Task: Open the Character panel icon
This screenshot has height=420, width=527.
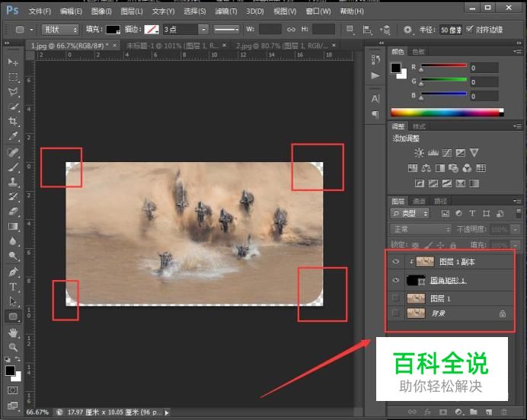Action: (375, 99)
